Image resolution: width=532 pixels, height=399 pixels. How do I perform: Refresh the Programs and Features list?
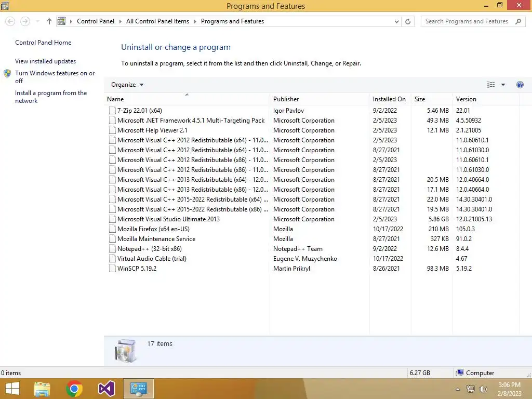point(408,21)
